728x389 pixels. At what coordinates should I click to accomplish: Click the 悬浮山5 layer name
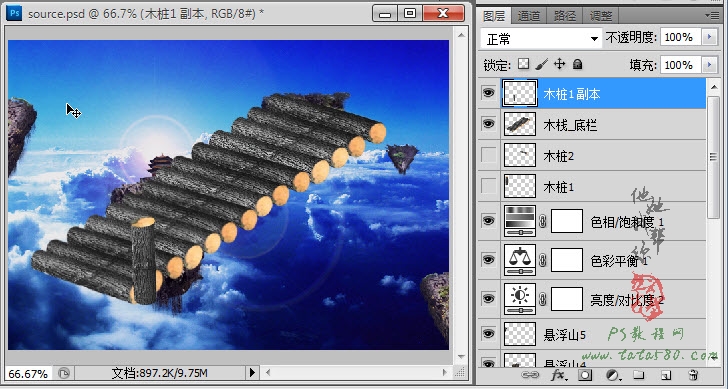[565, 335]
